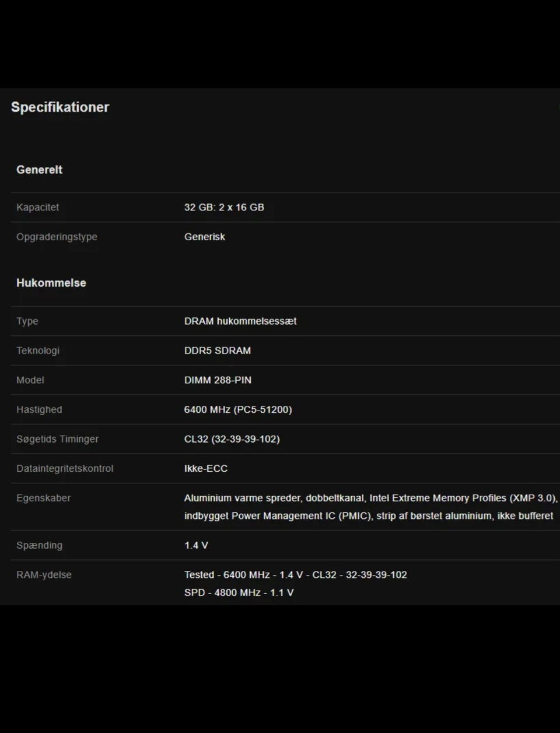This screenshot has width=560, height=733.
Task: Select the Generisk value text
Action: pos(204,237)
